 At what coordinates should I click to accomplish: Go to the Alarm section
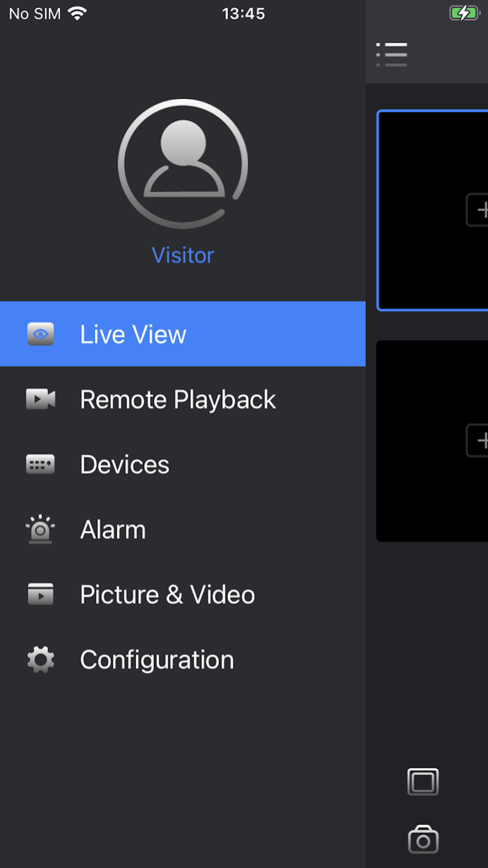112,529
